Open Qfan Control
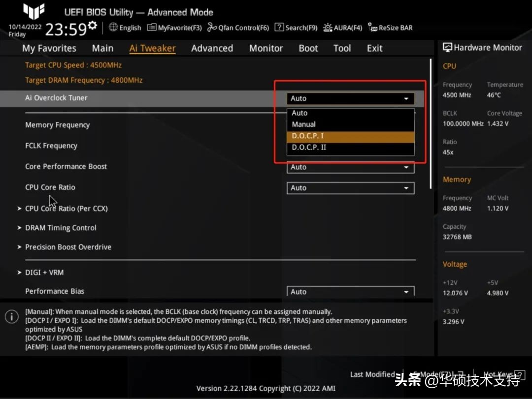The width and height of the screenshot is (532, 399). [x=238, y=28]
